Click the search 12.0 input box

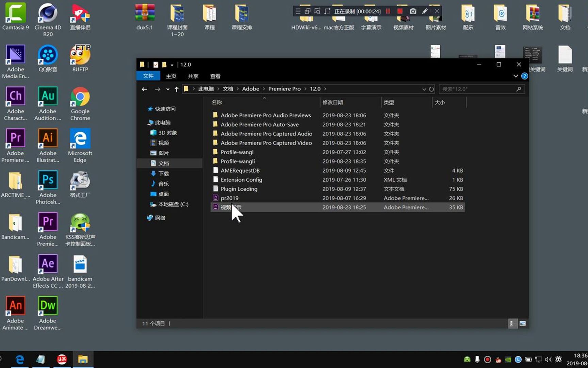pos(481,89)
